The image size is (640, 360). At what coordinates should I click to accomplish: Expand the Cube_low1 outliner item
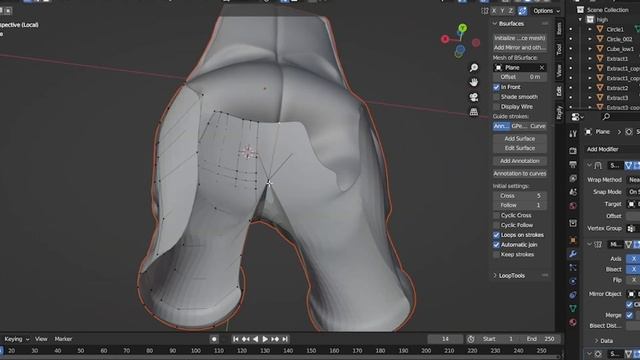[x=589, y=49]
